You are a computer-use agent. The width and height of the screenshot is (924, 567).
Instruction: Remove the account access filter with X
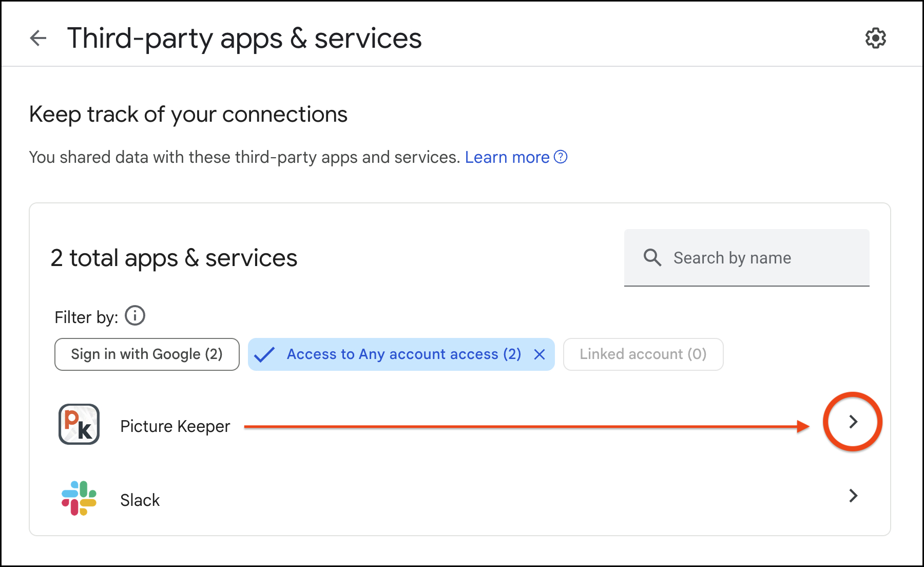pyautogui.click(x=539, y=354)
